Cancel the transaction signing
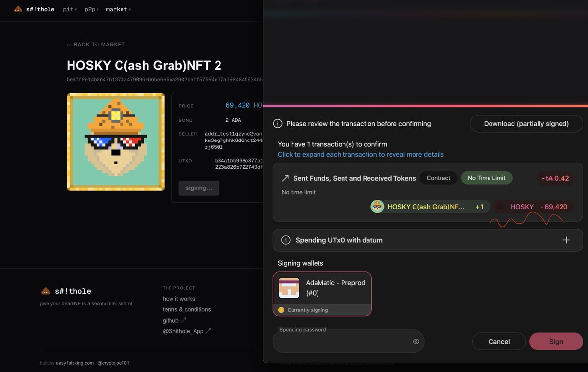 pos(499,342)
